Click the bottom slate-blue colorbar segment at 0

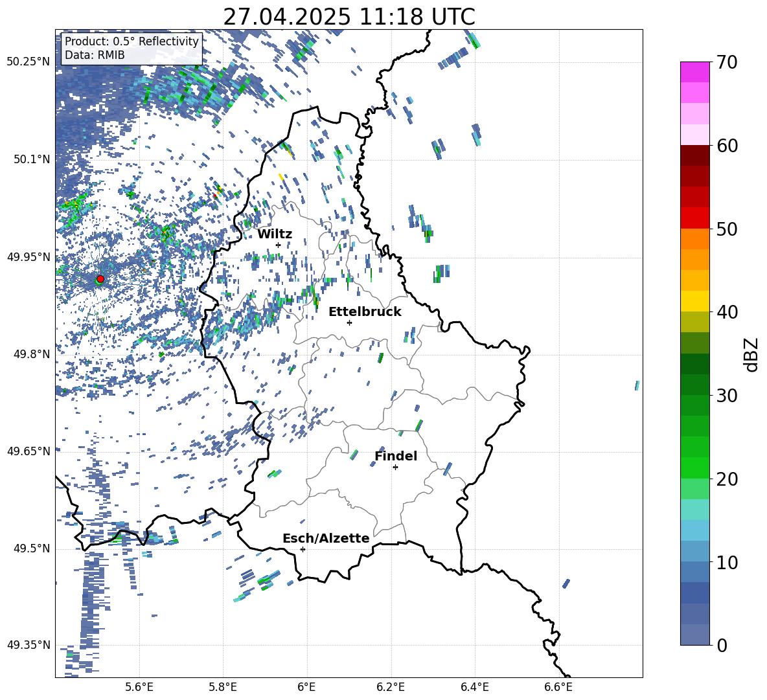click(695, 635)
